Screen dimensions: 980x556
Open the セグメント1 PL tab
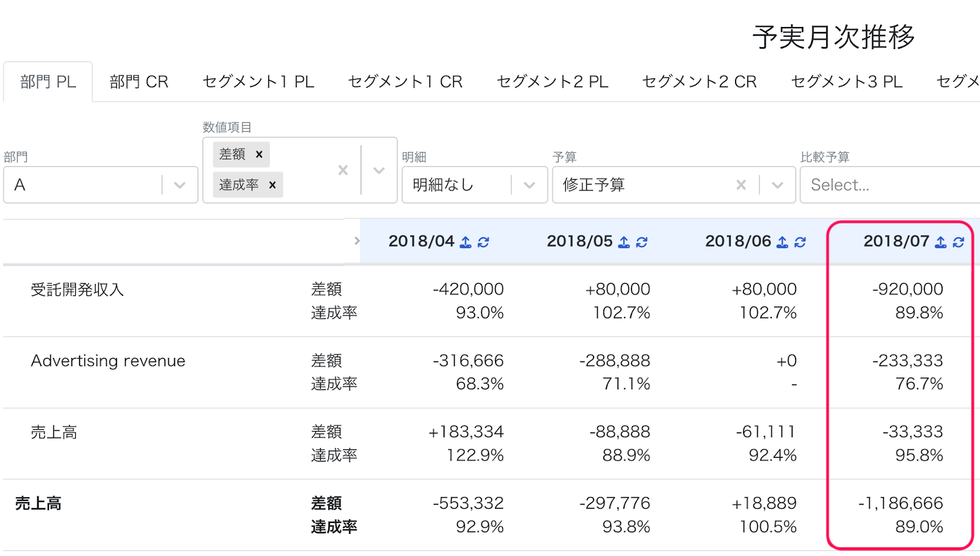[x=258, y=82]
